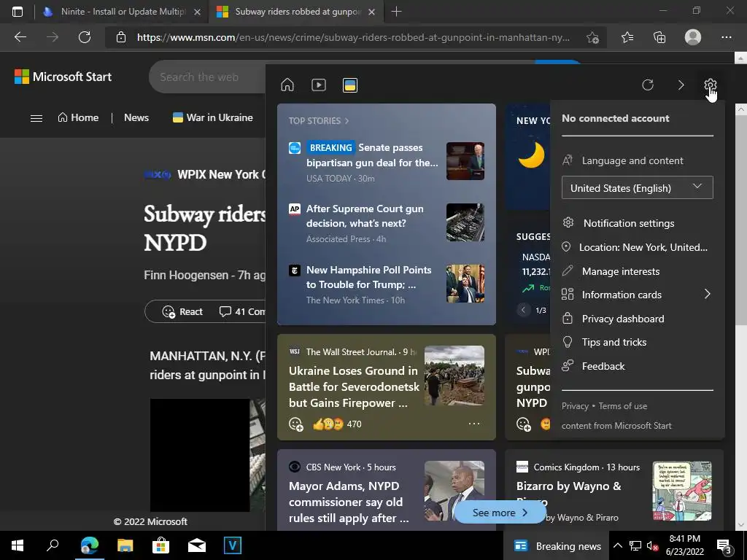Image resolution: width=747 pixels, height=560 pixels.
Task: Open the Terms of use link
Action: pos(623,406)
